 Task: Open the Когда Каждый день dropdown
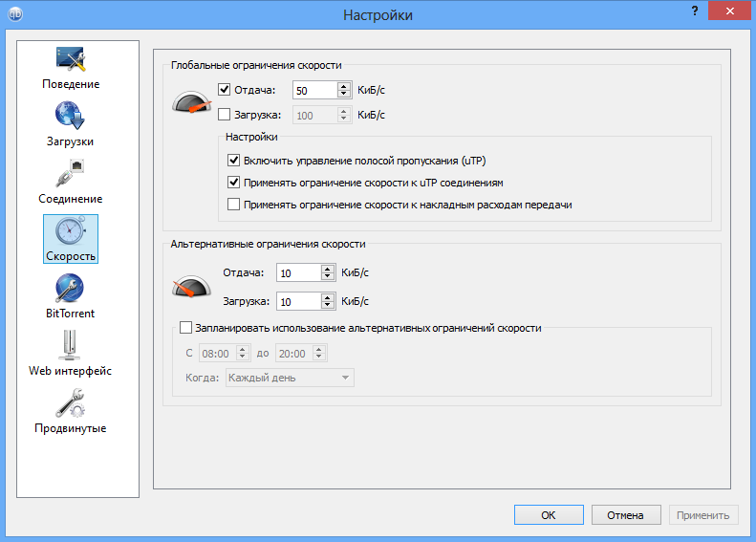pyautogui.click(x=290, y=378)
